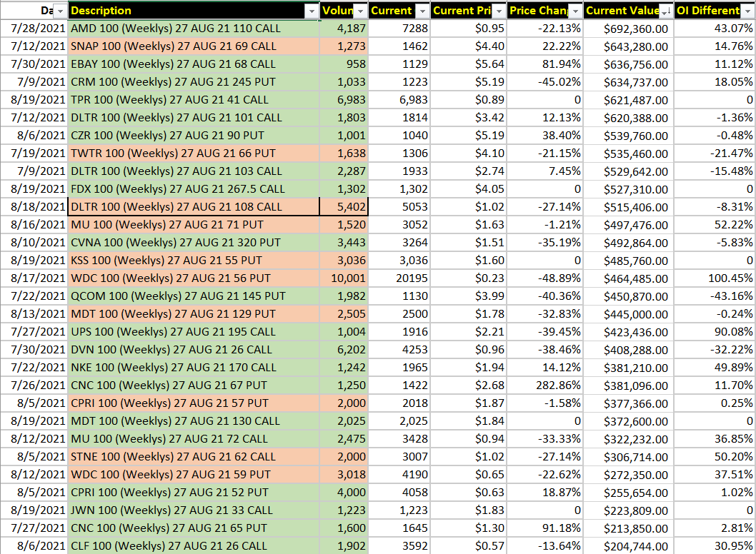756x554 pixels.
Task: Select cell MDT 100 (Weeklys) 27 AUG 21 129 PUT
Action: point(194,313)
